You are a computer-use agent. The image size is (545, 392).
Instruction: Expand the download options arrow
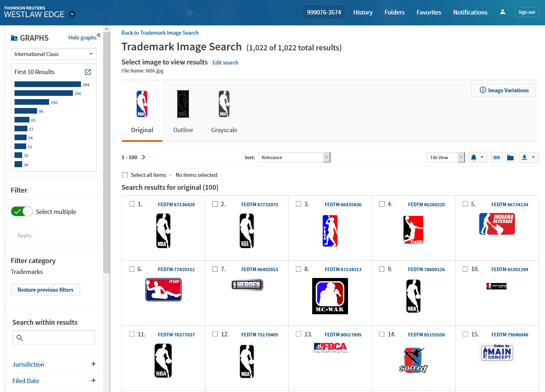(x=533, y=158)
